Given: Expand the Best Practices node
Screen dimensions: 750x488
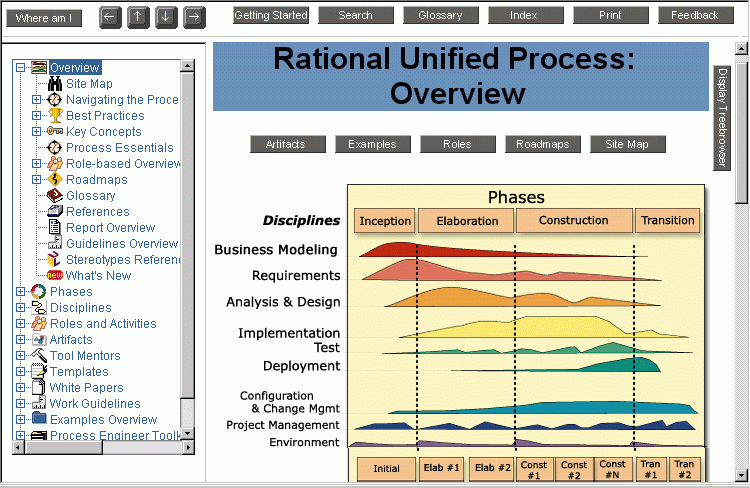Looking at the screenshot, I should coord(36,115).
